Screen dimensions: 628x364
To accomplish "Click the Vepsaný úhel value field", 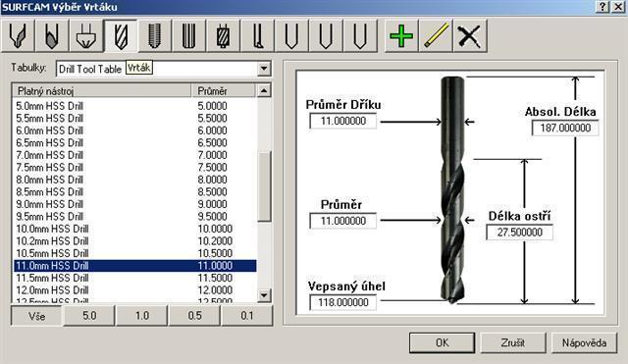I will click(343, 302).
